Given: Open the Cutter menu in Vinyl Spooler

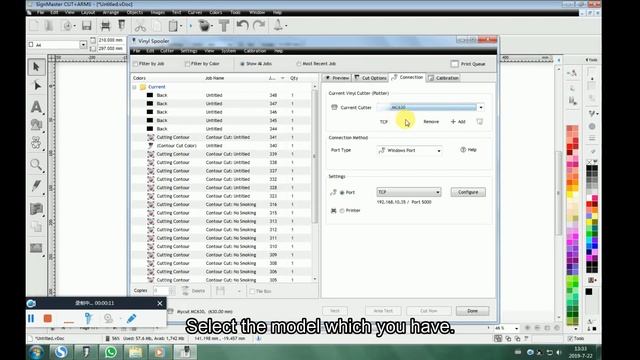Looking at the screenshot, I should 167,51.
